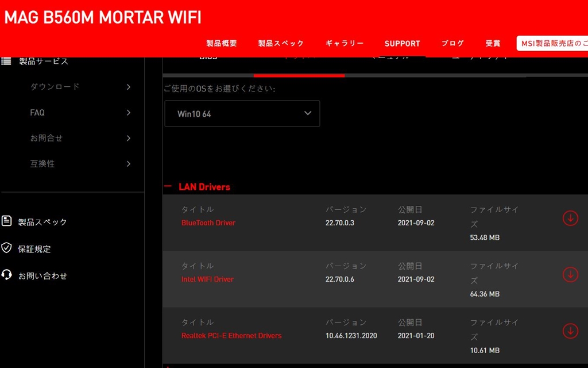Open the 製品スペック tab in top navigation

281,43
